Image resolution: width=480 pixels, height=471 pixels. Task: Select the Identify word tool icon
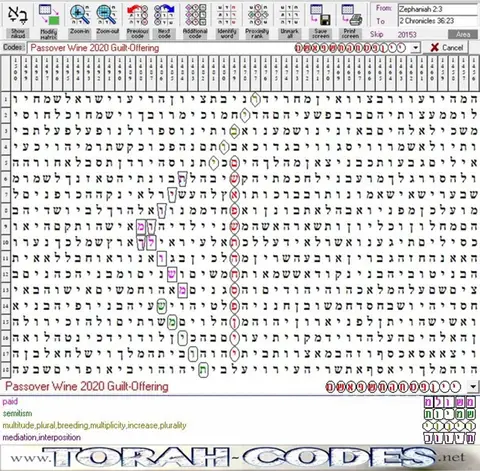[x=227, y=15]
